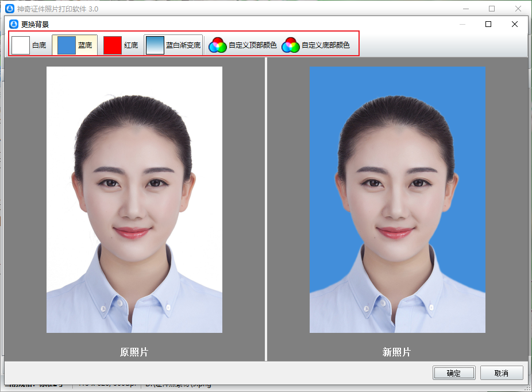Confirm with the 确定 button

(454, 373)
